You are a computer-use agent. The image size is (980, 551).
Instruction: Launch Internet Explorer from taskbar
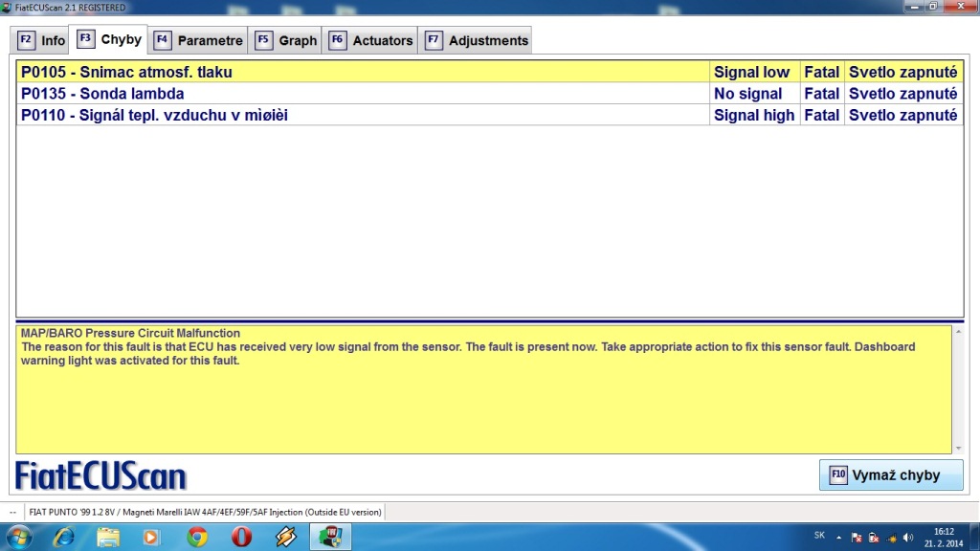[x=64, y=537]
